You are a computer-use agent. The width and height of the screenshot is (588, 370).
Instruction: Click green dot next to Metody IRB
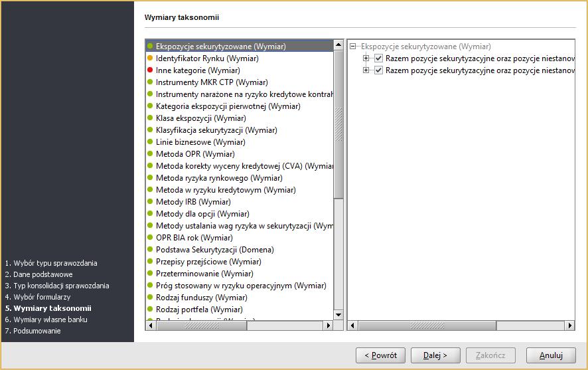tap(150, 201)
